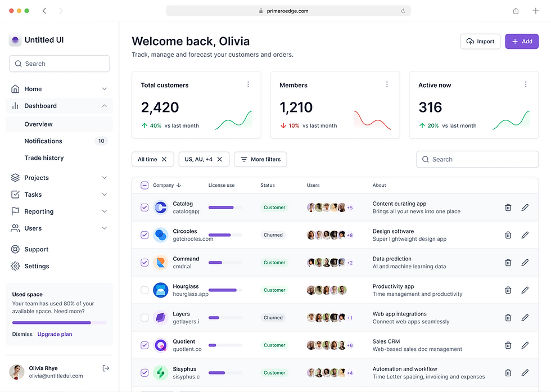Image resolution: width=551 pixels, height=392 pixels.
Task: Clear the US, AU, +4 filter
Action: click(220, 159)
